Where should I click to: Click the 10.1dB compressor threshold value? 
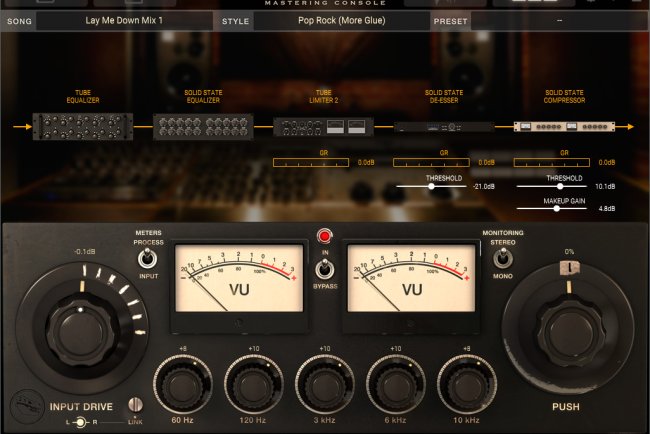(x=605, y=187)
